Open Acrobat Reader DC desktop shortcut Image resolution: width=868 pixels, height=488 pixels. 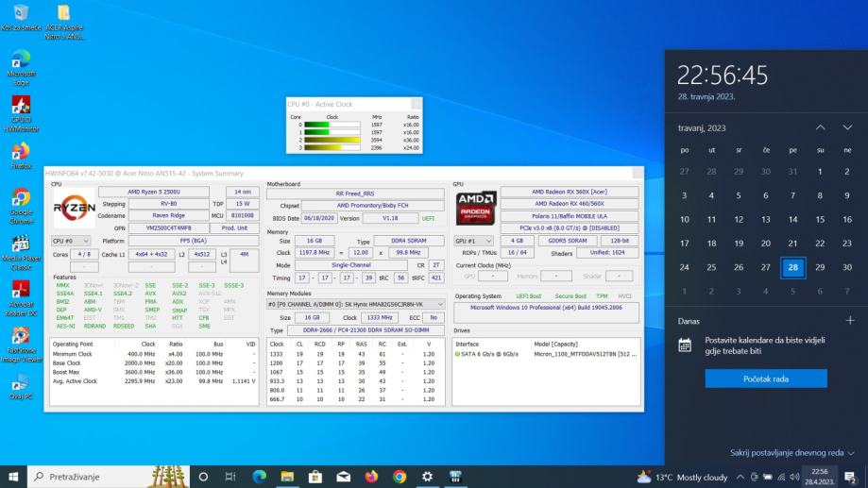pyautogui.click(x=21, y=290)
